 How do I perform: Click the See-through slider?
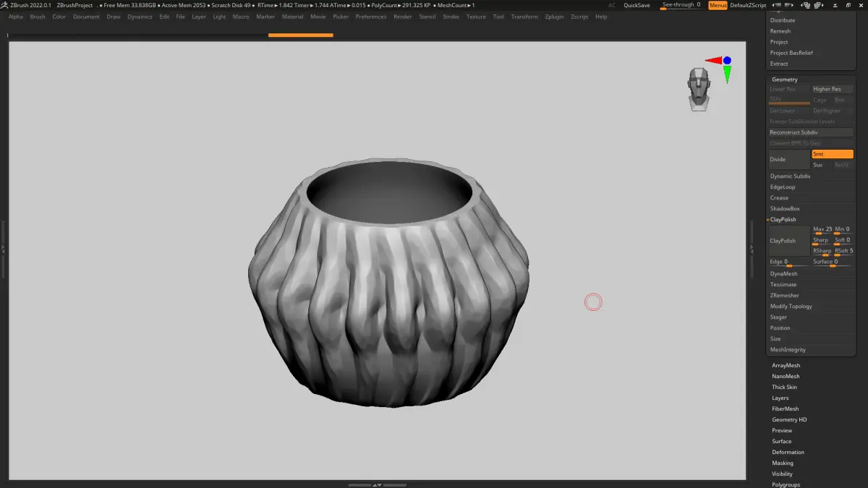point(681,5)
